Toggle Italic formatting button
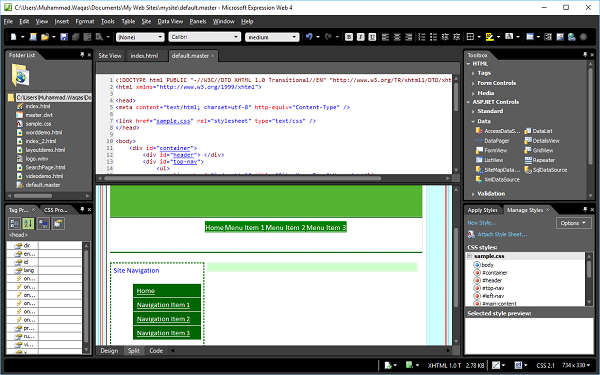 click(360, 37)
